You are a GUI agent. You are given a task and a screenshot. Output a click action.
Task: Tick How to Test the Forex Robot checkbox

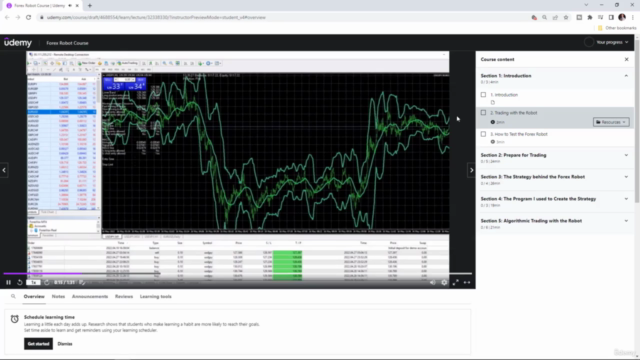coord(483,134)
